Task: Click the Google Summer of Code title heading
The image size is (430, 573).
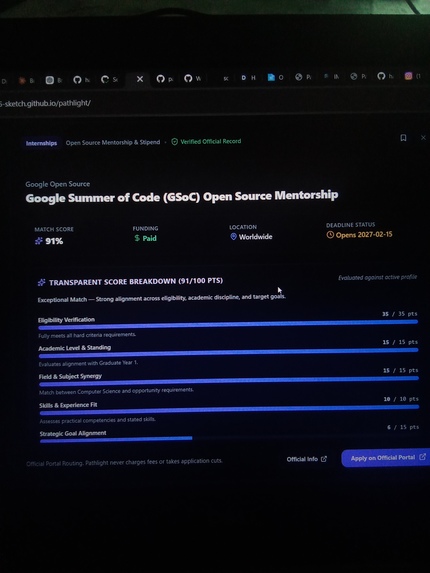Action: [182, 197]
